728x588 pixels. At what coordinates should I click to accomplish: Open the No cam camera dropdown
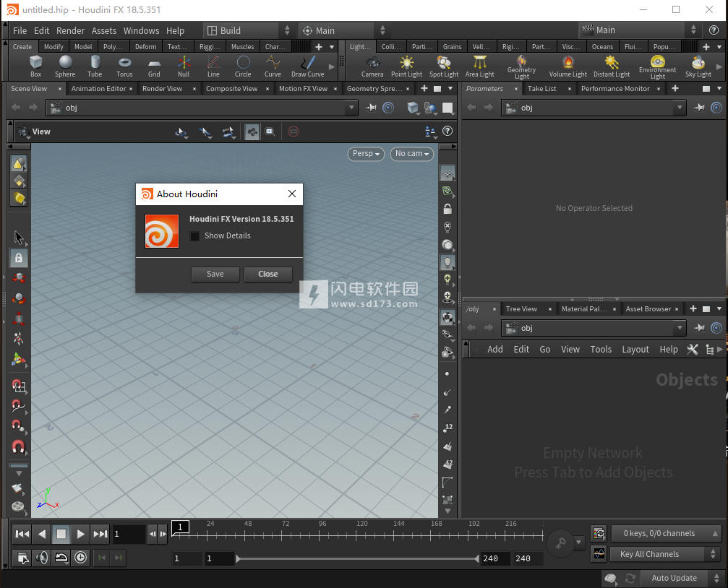pyautogui.click(x=412, y=154)
